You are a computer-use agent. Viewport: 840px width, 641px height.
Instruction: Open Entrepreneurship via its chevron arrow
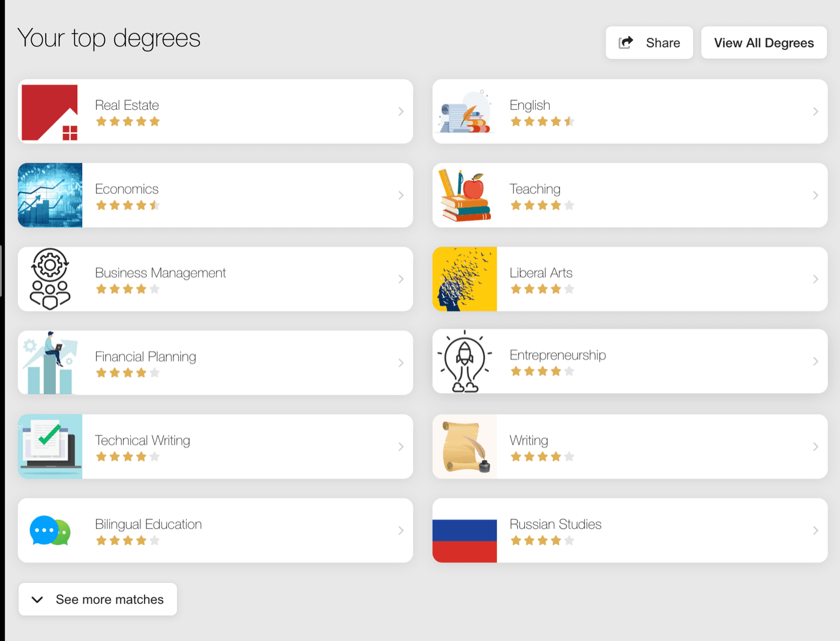point(815,361)
